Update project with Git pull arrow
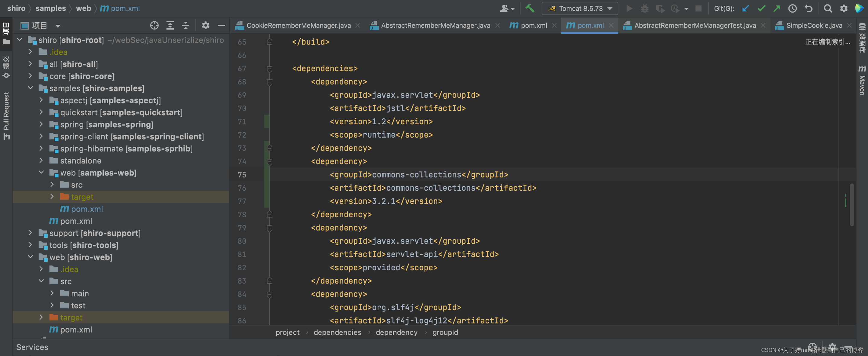Screen dimensions: 868x356 [x=746, y=8]
